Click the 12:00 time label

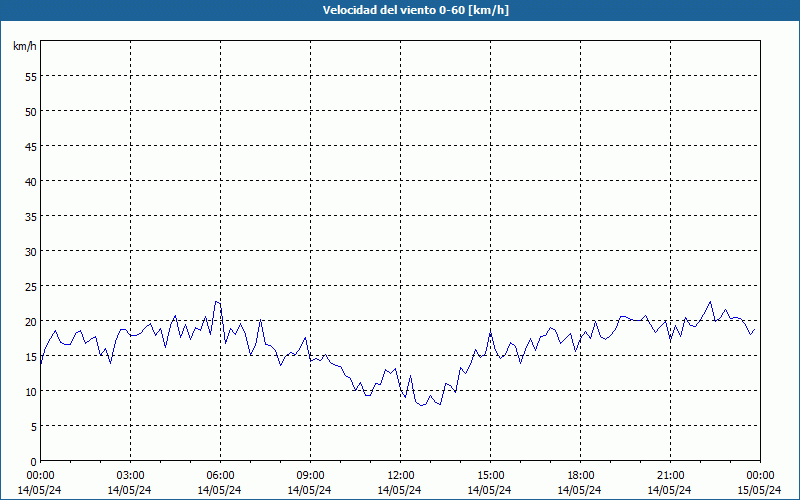coord(401,476)
